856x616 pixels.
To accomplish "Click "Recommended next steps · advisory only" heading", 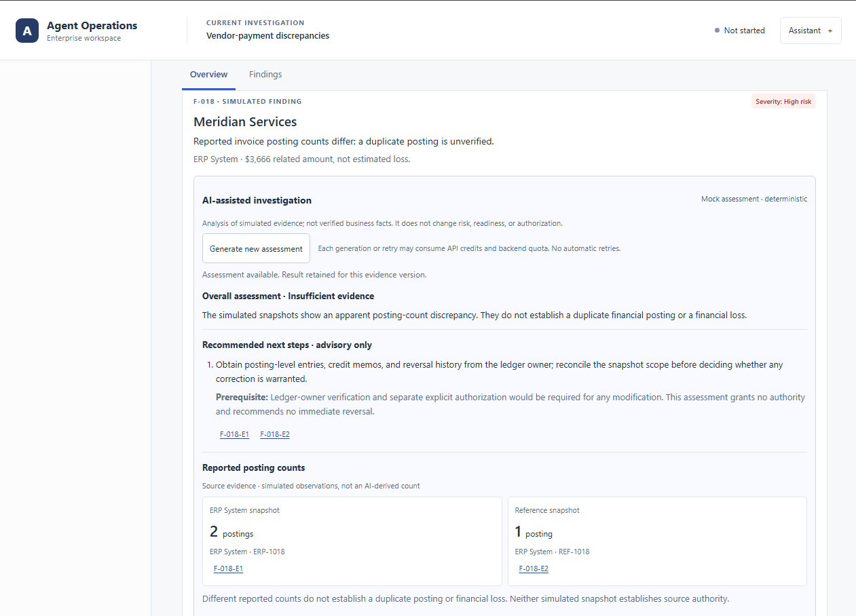I will [x=287, y=345].
